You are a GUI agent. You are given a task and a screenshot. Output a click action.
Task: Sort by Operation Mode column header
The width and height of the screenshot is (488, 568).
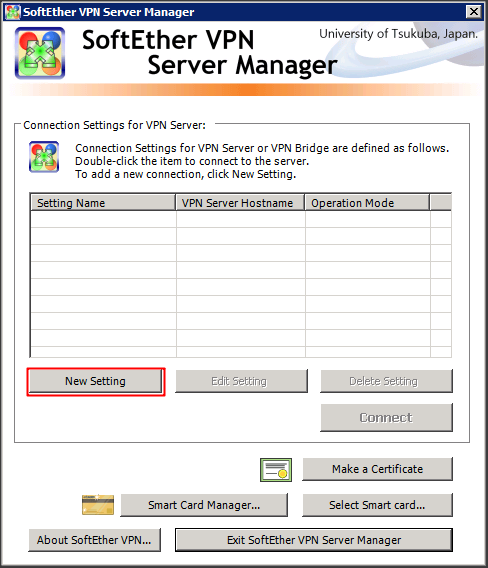(x=367, y=203)
